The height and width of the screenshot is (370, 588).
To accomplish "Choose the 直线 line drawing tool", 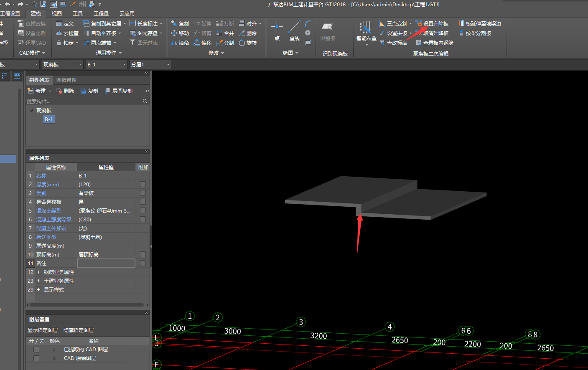I will [x=294, y=30].
